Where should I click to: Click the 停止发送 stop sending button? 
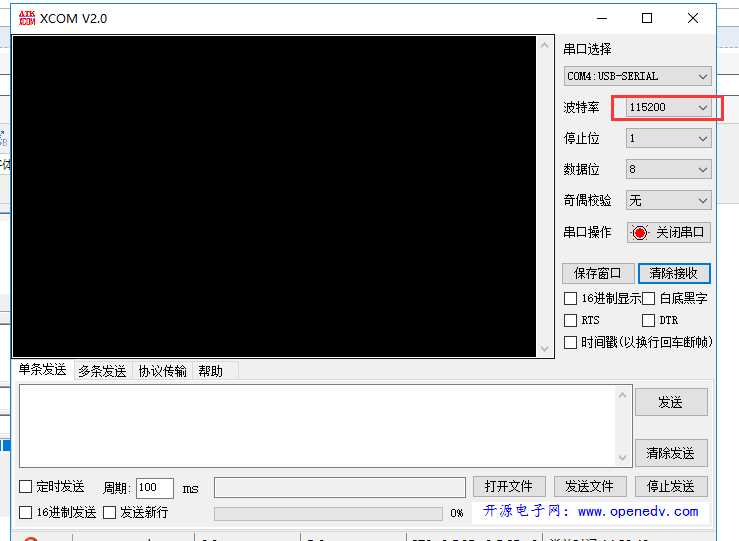pos(671,486)
